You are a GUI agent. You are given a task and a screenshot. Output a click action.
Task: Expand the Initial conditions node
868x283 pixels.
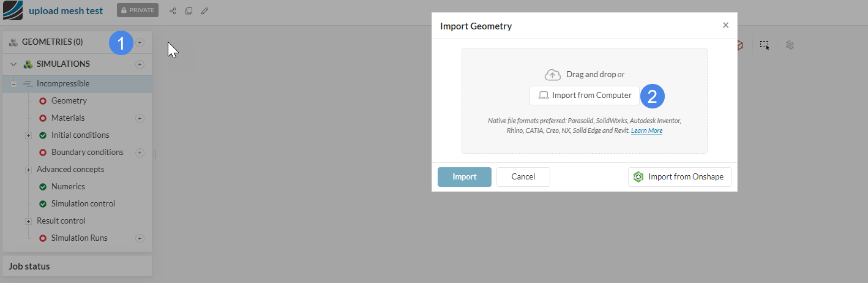[x=28, y=135]
